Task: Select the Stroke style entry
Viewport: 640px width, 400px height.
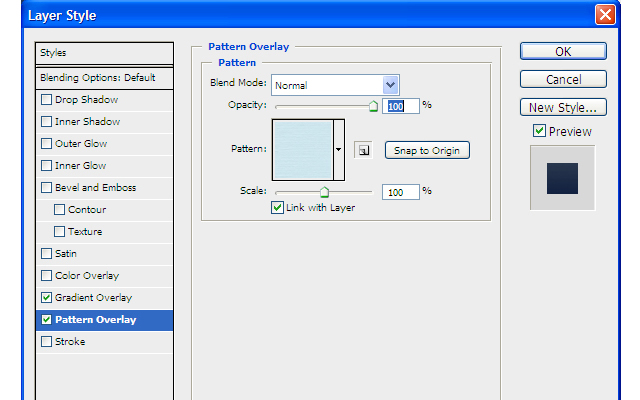Action: coord(70,342)
